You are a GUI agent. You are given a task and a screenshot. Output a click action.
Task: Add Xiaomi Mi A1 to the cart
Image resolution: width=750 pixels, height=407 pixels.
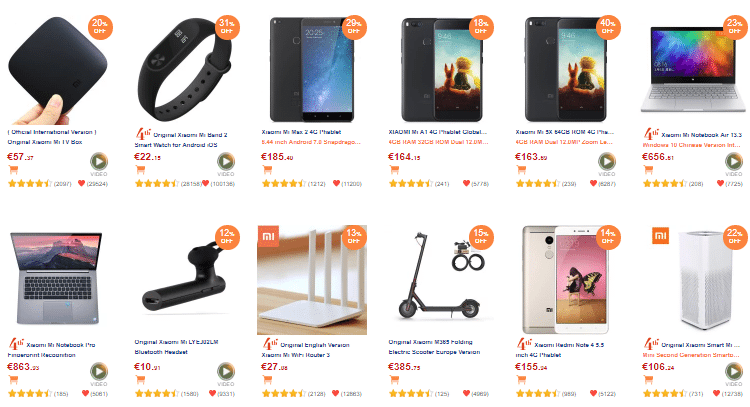[x=394, y=169]
